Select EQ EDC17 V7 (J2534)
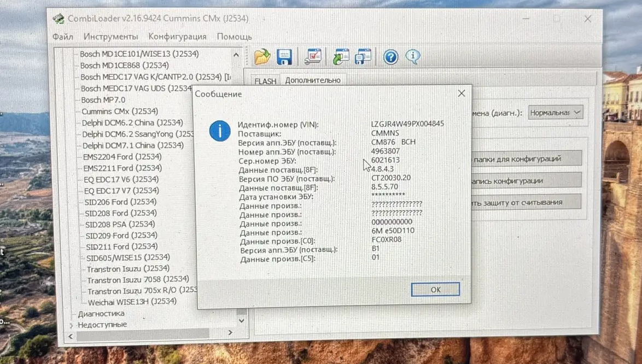642x364 pixels. click(x=121, y=191)
